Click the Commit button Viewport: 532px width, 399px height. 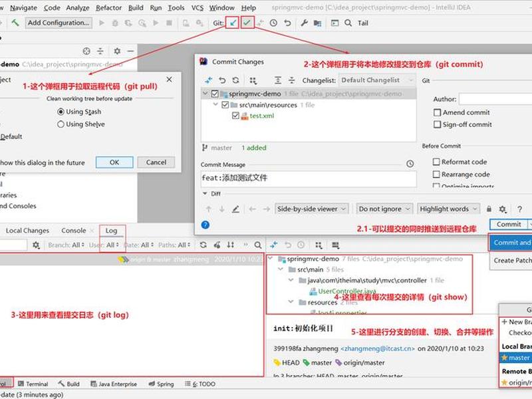508,224
